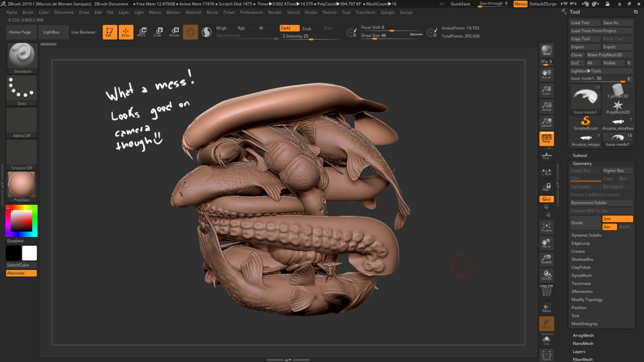The image size is (644, 362).
Task: Open the Stroke menu
Action: click(311, 12)
